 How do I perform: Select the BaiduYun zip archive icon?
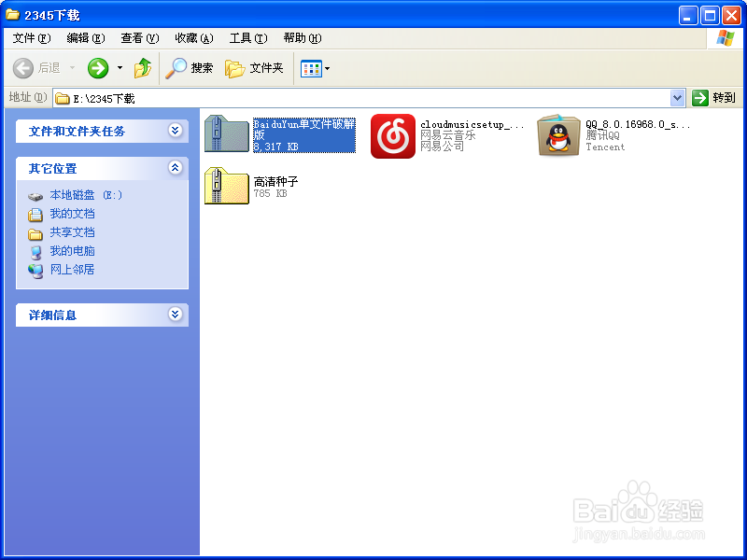pos(227,133)
